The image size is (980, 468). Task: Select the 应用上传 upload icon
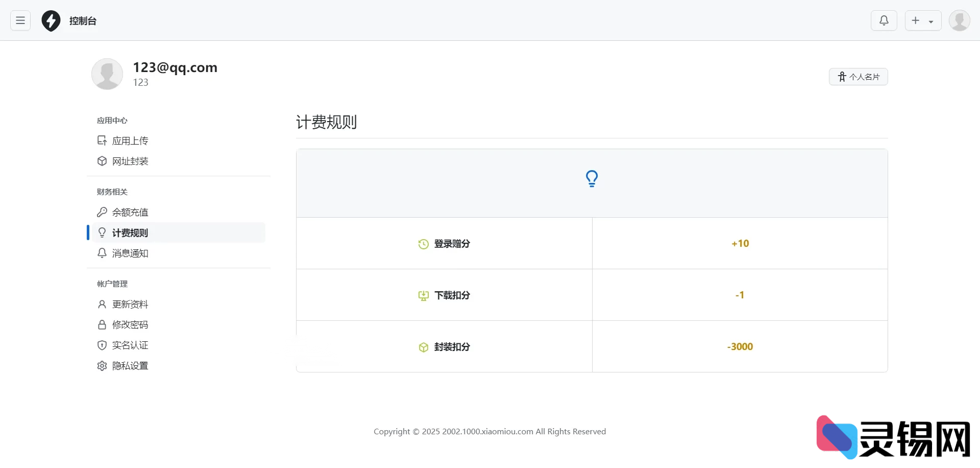coord(102,140)
